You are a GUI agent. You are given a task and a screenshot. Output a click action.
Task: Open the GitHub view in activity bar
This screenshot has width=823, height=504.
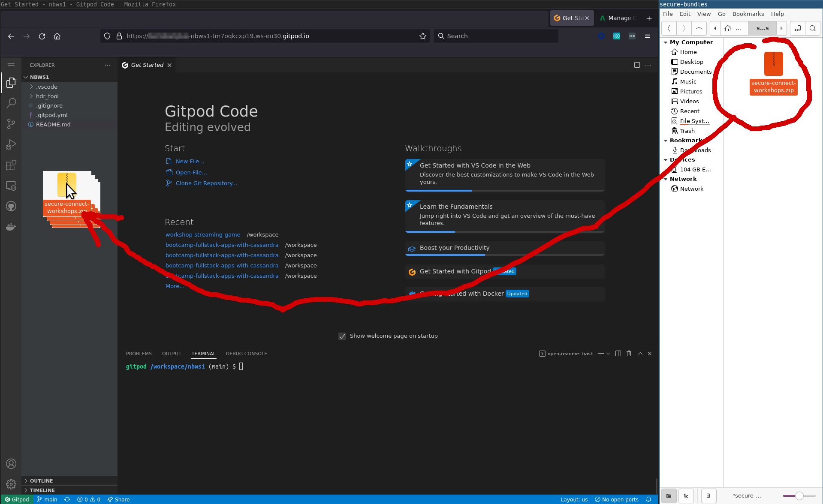11,207
